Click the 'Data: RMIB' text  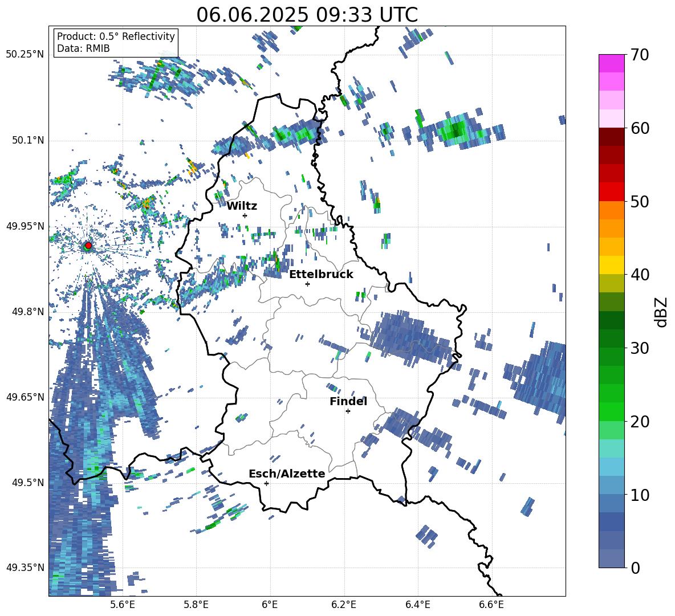pyautogui.click(x=83, y=48)
